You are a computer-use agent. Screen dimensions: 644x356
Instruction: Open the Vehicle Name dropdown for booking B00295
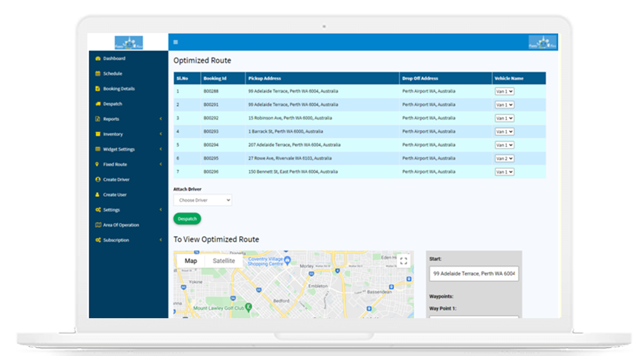click(504, 158)
